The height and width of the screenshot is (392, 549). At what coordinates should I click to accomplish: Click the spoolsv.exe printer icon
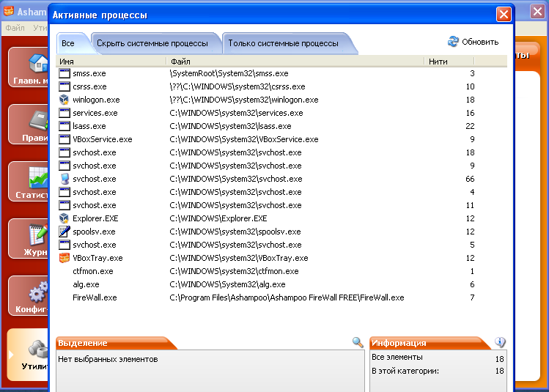tap(64, 232)
